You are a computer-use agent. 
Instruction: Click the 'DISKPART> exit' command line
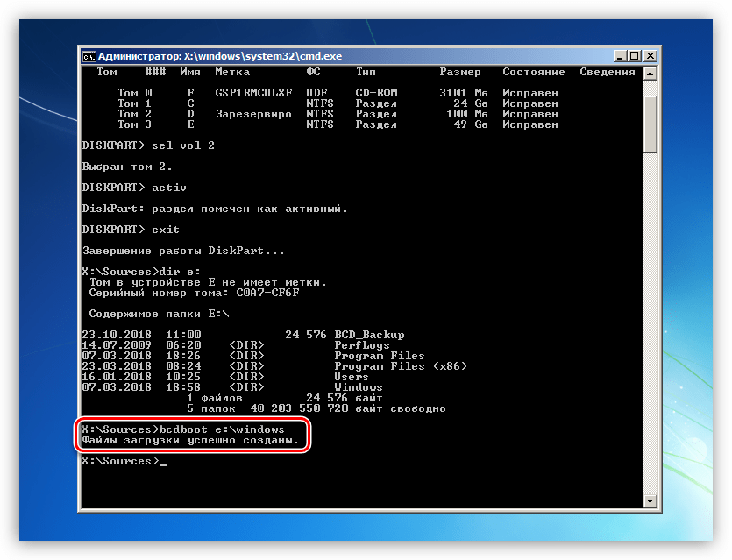131,230
